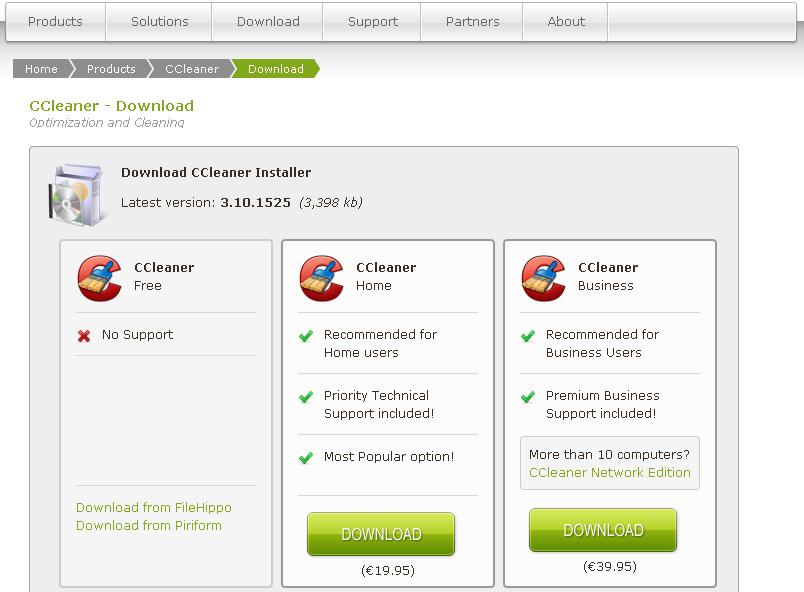Open the Solutions menu
Image resolution: width=804 pixels, height=592 pixels.
(159, 22)
